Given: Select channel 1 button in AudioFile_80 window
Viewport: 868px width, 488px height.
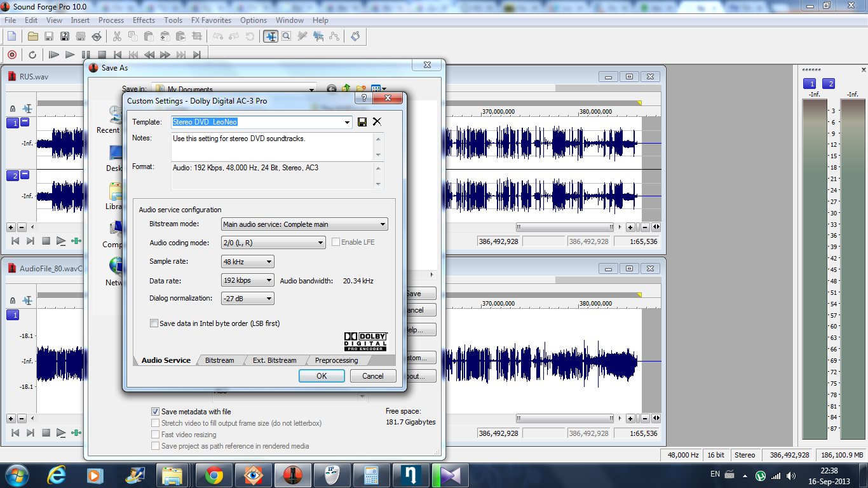Looking at the screenshot, I should (x=13, y=315).
